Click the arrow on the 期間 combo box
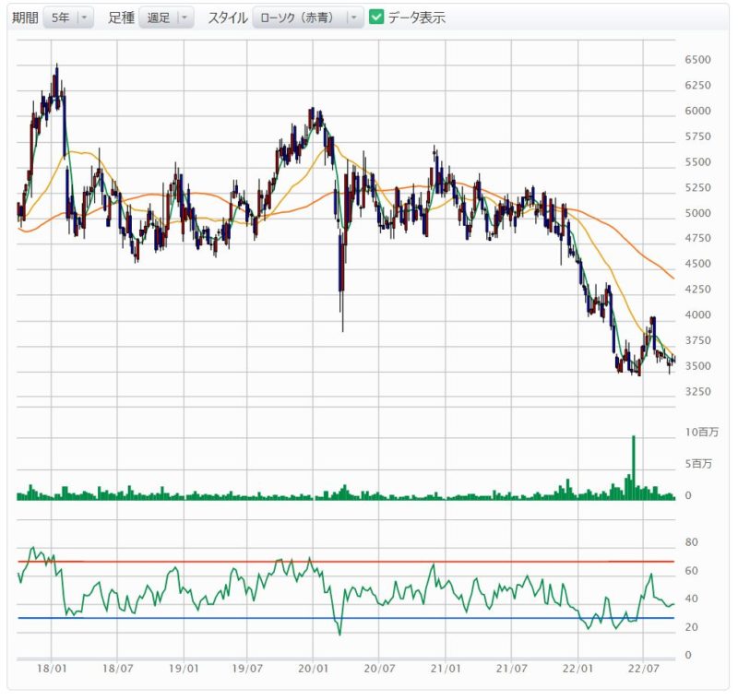 (x=85, y=18)
